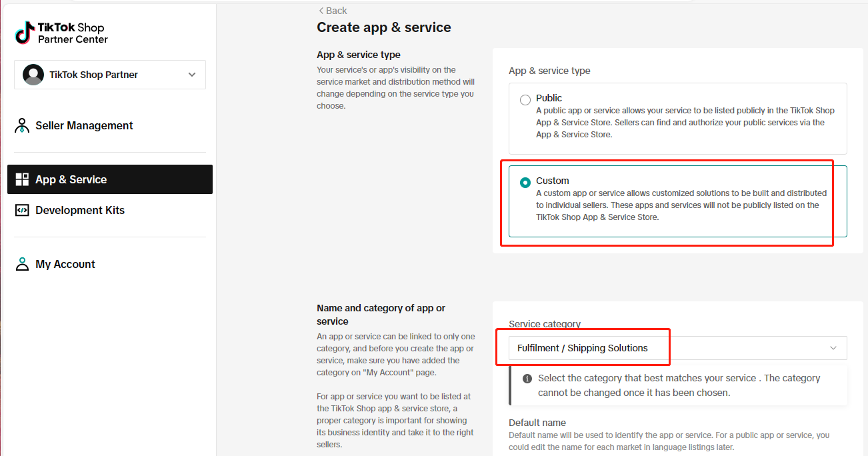868x456 pixels.
Task: Expand the TikTok Shop Partner account dropdown
Action: [x=110, y=75]
